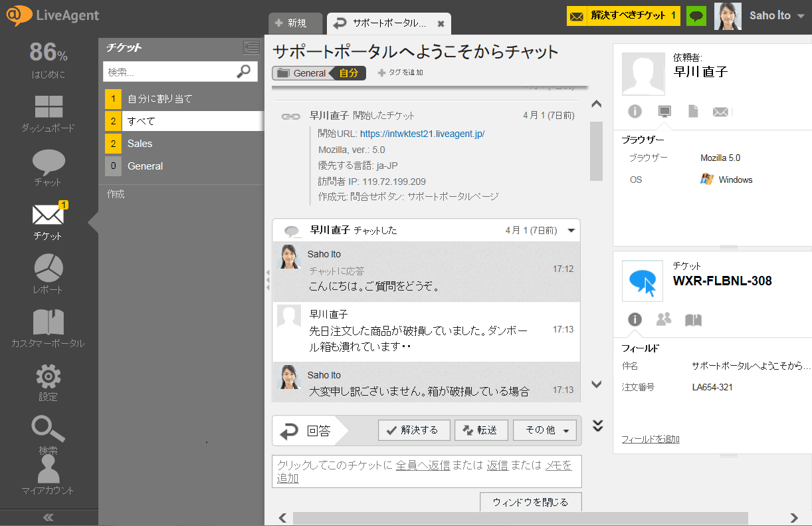Image resolution: width=812 pixels, height=526 pixels.
Task: Click フィールドを追加 link
Action: 651,439
